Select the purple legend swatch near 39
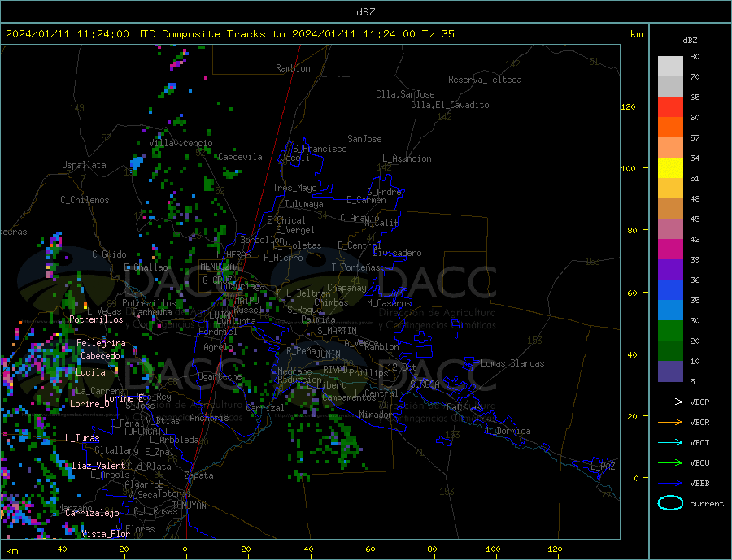This screenshot has height=560, width=732. pos(670,270)
